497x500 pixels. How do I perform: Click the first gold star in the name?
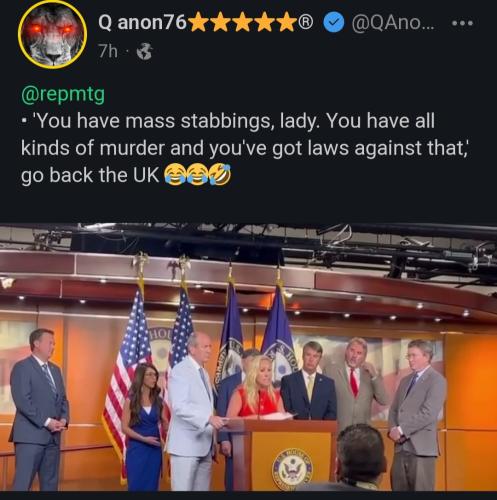(199, 22)
